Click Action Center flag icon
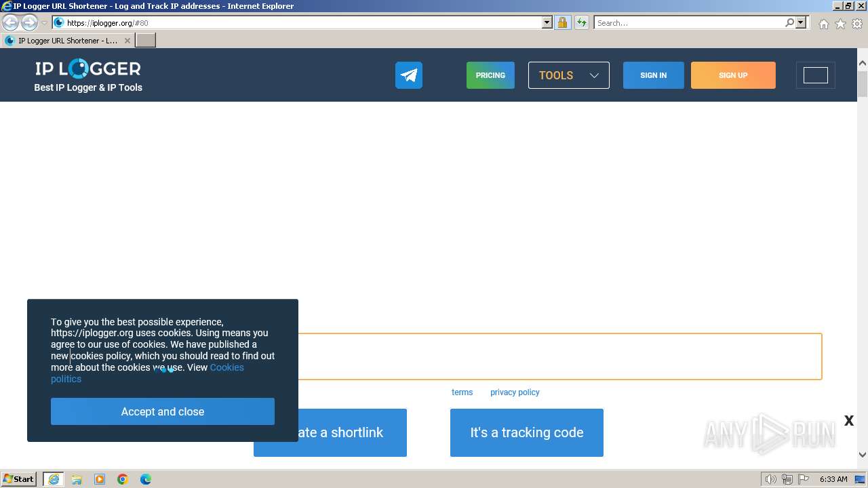Screen dimensions: 868x488 (804, 479)
